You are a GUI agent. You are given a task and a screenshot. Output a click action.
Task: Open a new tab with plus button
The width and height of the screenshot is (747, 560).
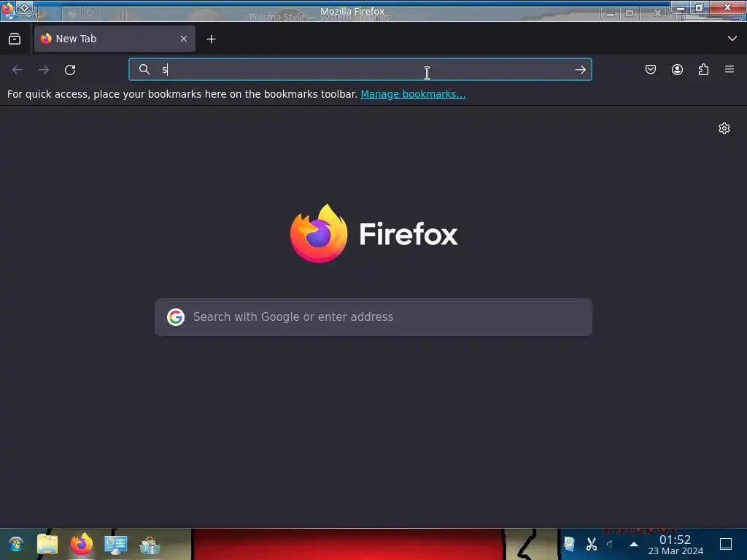point(211,39)
